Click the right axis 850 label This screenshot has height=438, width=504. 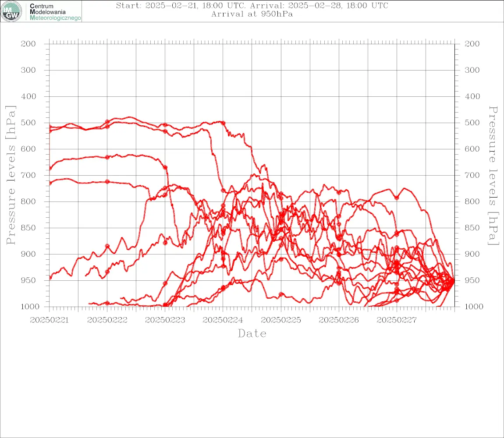click(472, 228)
